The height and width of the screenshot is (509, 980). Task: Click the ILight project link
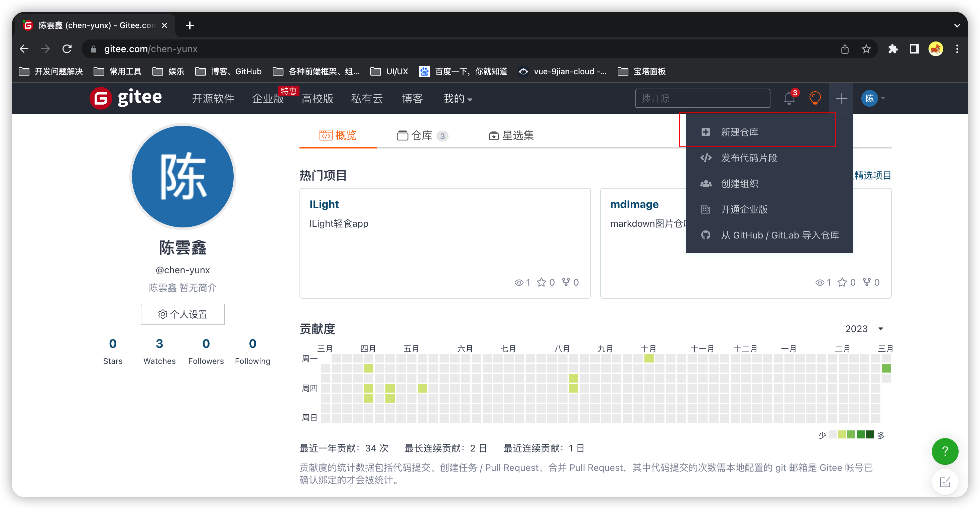(324, 205)
